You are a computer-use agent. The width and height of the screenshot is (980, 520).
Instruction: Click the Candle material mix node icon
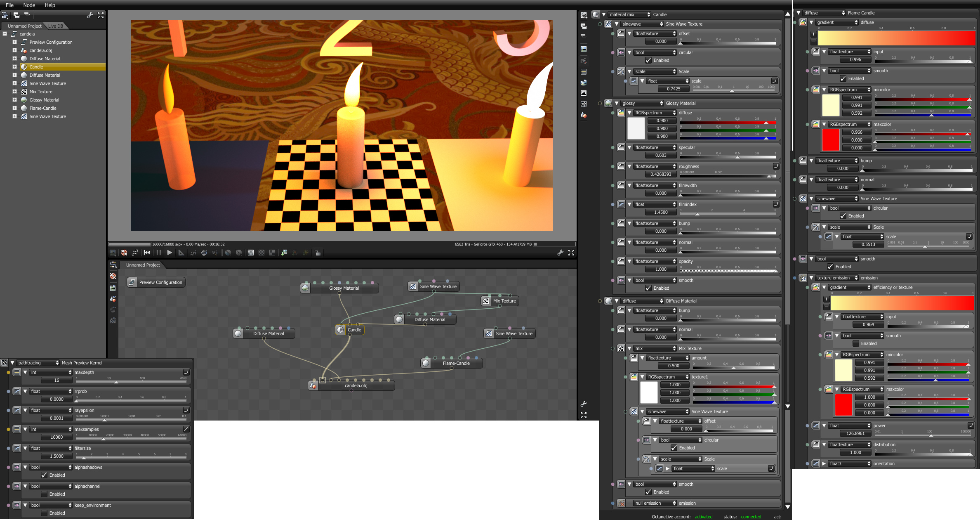tap(340, 330)
